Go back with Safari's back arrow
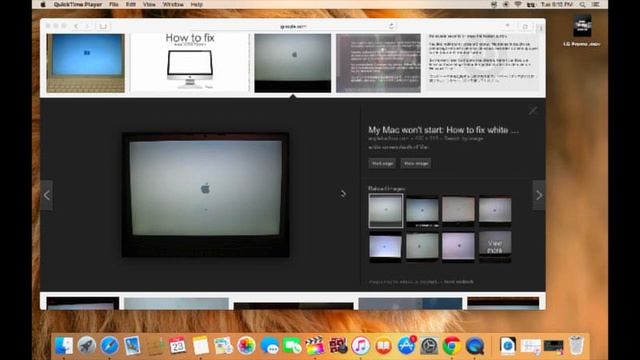640x360 pixels. click(76, 26)
